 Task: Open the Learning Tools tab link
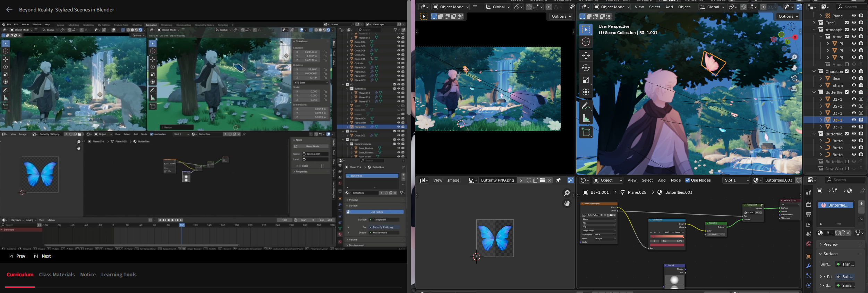click(119, 275)
